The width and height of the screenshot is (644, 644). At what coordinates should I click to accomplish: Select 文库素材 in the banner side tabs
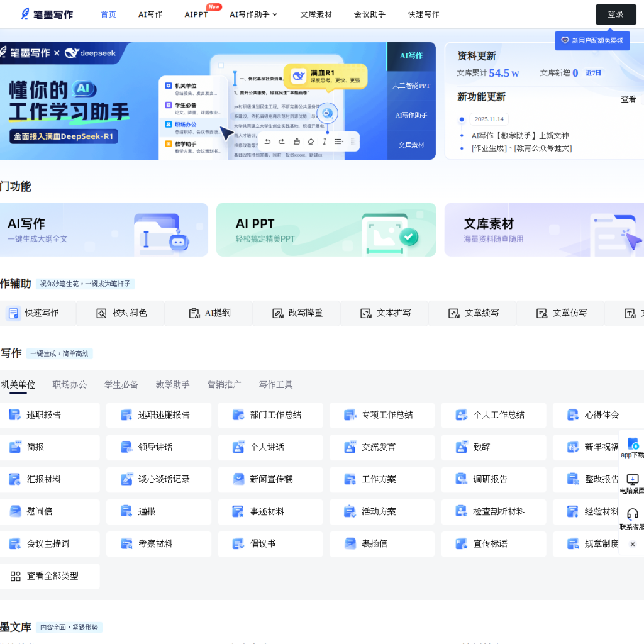click(411, 145)
